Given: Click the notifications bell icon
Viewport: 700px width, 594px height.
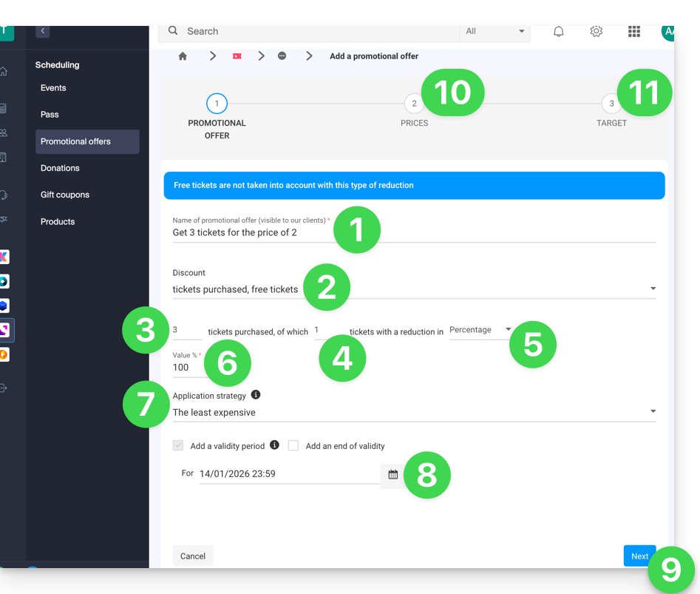Looking at the screenshot, I should pos(558,31).
